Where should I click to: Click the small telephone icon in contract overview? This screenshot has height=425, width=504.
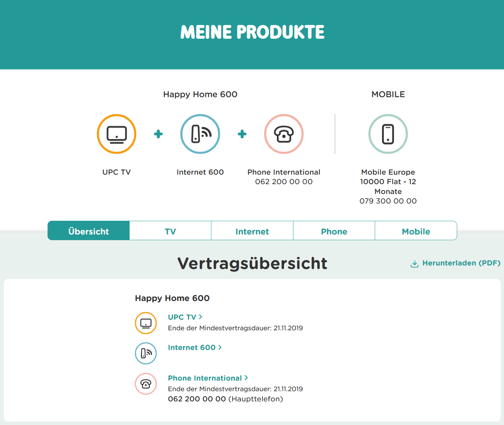click(x=146, y=384)
